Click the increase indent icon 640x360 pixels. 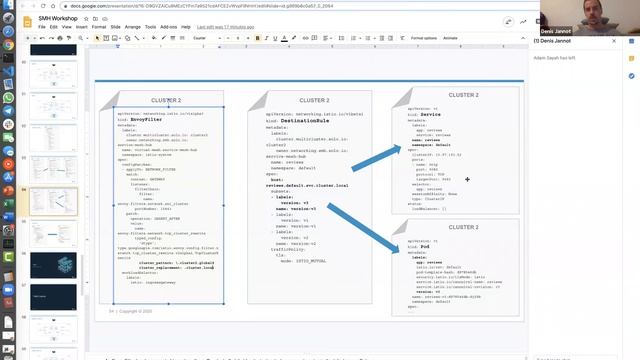391,38
